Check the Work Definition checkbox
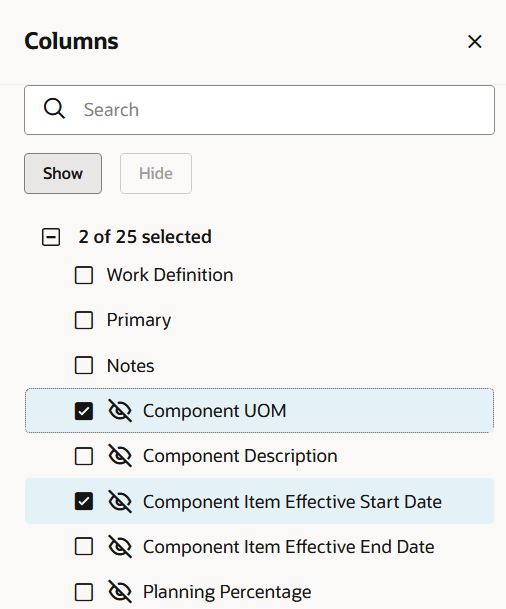The image size is (506, 609). point(84,275)
